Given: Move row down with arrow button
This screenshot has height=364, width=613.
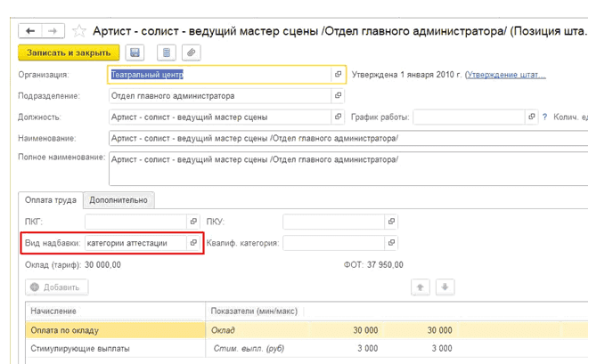Looking at the screenshot, I should [x=445, y=287].
